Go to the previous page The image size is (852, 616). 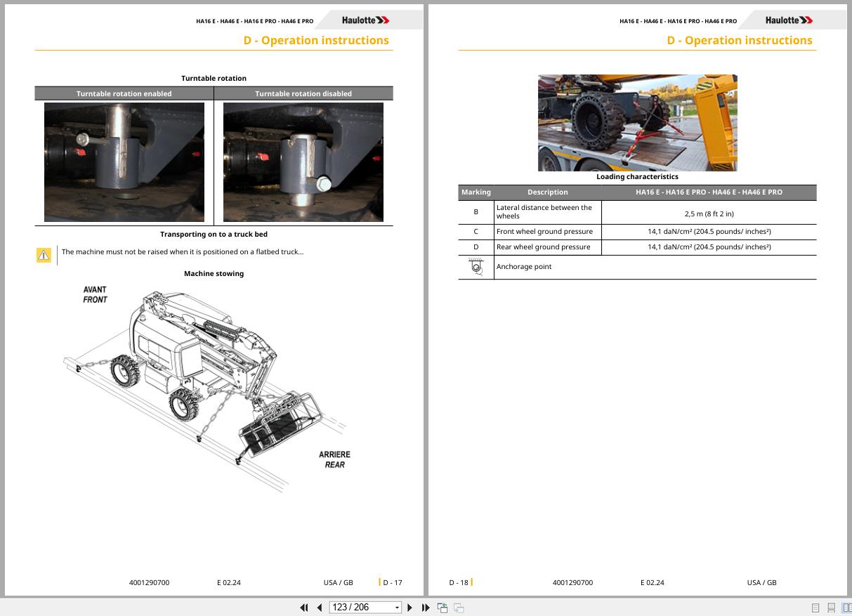pyautogui.click(x=320, y=608)
